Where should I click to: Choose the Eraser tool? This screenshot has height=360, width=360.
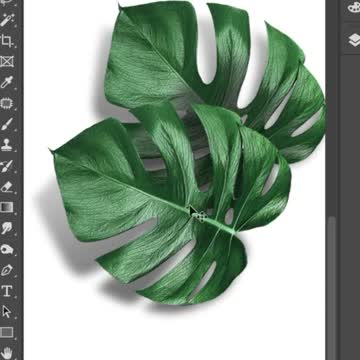7,186
